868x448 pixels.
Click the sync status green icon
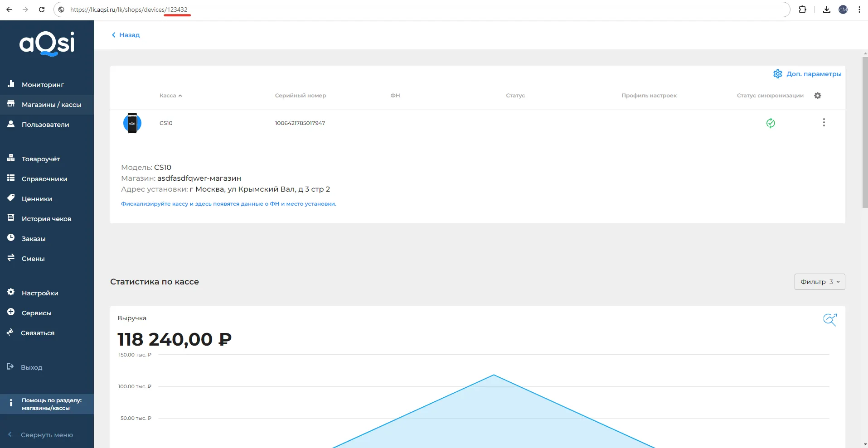(x=770, y=123)
